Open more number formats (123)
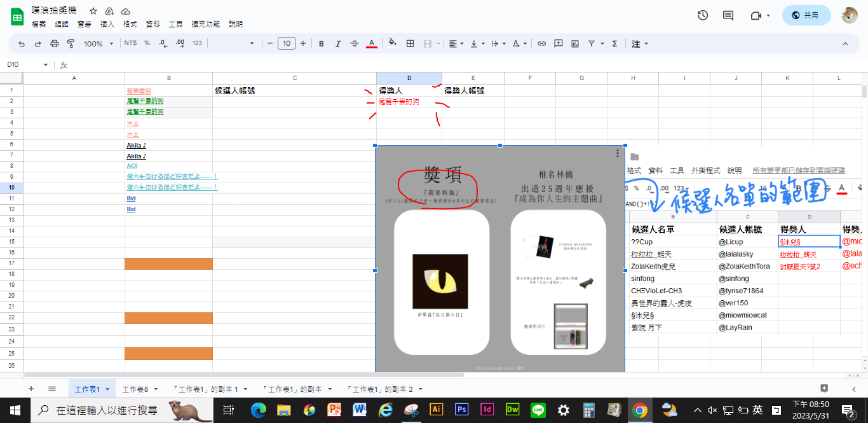The image size is (868, 423). 197,44
